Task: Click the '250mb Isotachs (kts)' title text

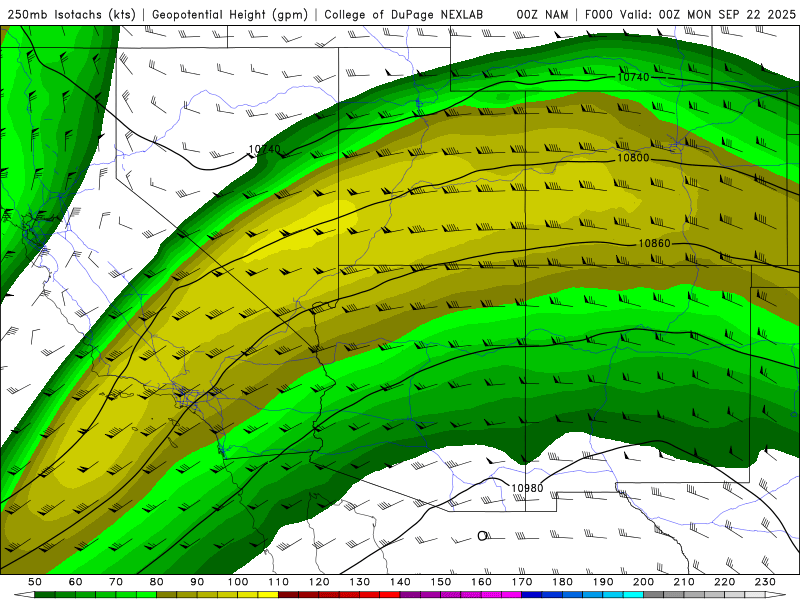Action: coord(72,15)
